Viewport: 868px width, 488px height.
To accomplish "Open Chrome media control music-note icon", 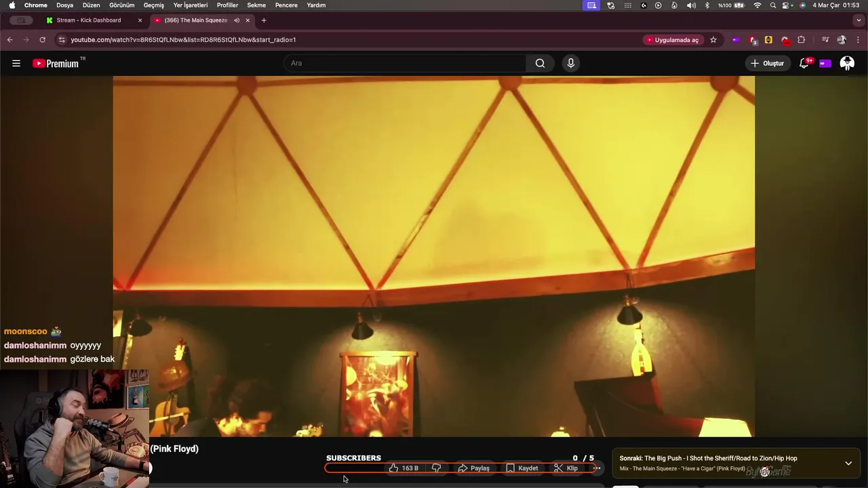I will coord(825,40).
